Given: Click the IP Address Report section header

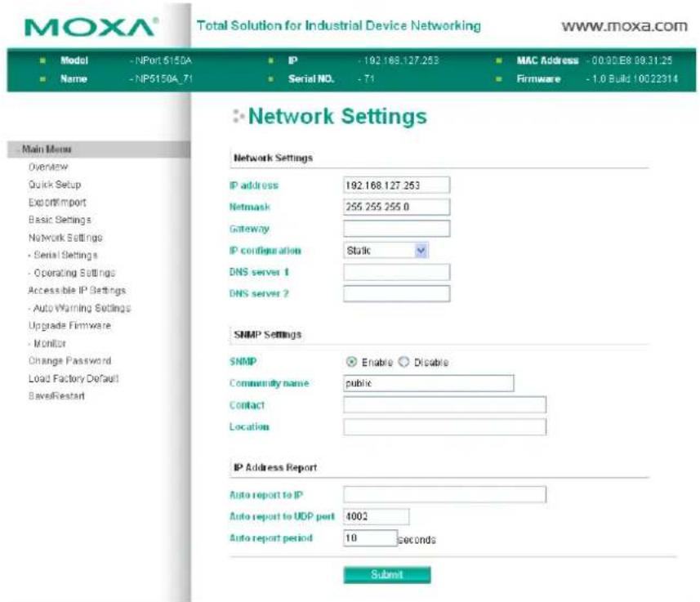Looking at the screenshot, I should 275,467.
